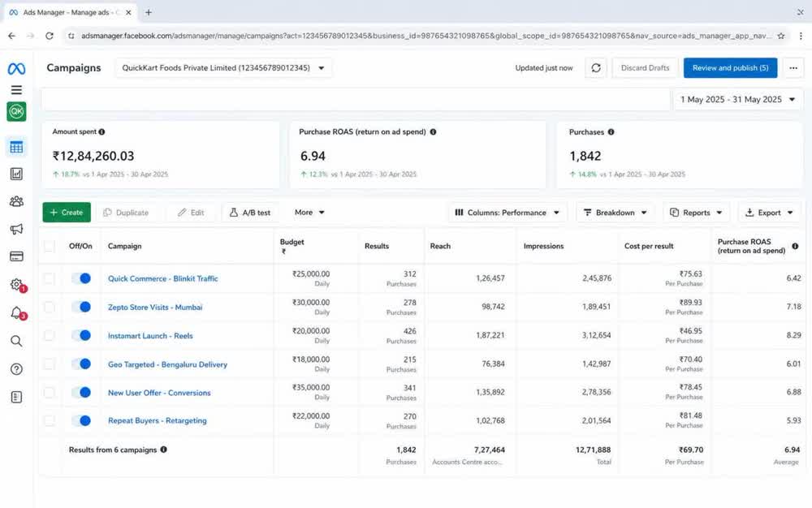
Task: Open QuickKart Foods account dropdown
Action: [224, 68]
